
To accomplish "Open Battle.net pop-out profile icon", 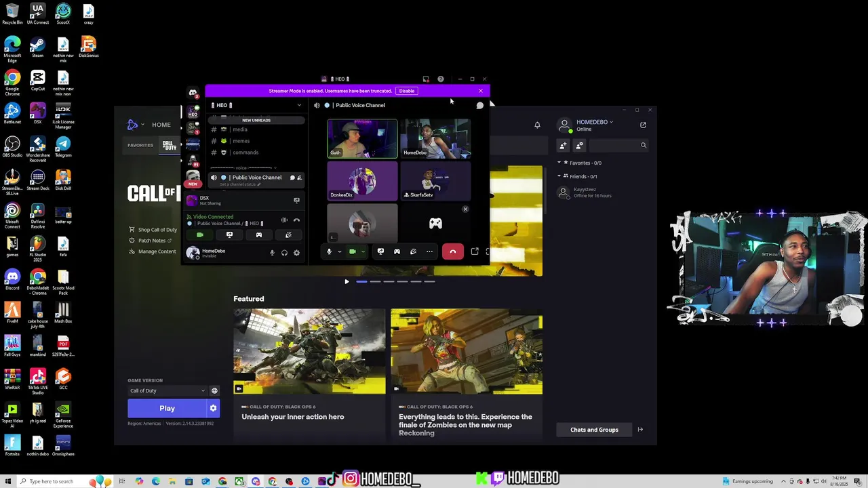I will pos(643,125).
